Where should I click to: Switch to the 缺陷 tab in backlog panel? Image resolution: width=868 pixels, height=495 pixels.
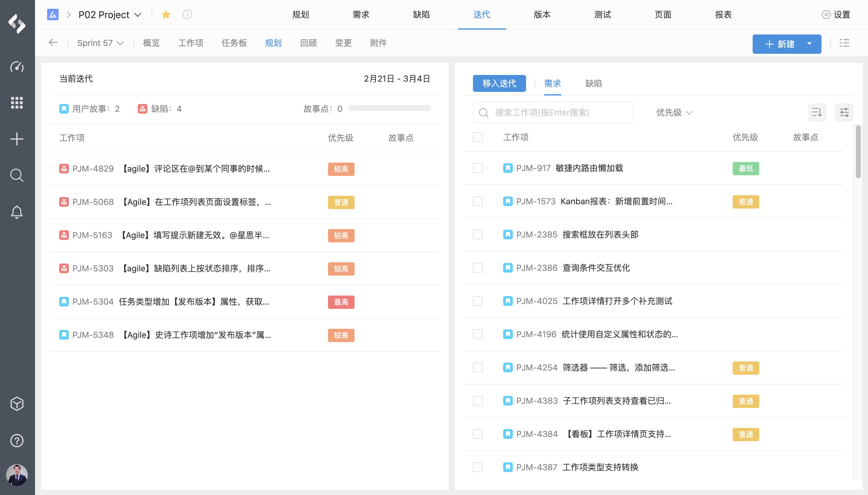[593, 83]
